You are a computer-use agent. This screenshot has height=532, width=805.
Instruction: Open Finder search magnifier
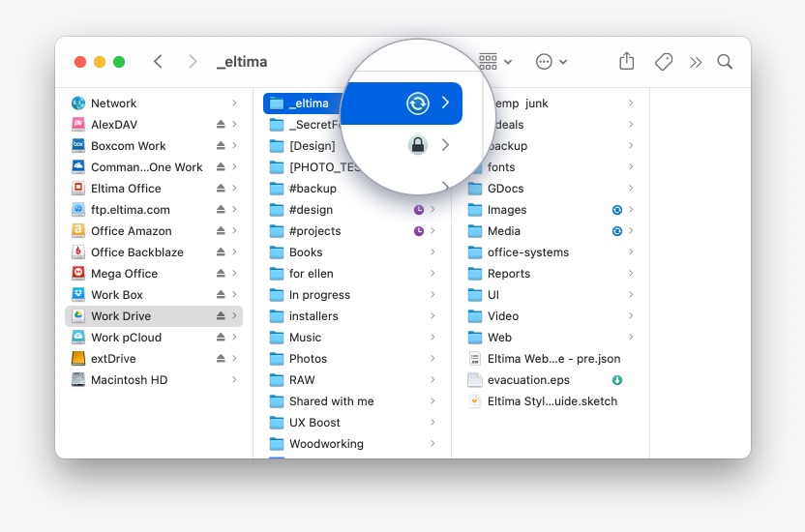pos(725,62)
